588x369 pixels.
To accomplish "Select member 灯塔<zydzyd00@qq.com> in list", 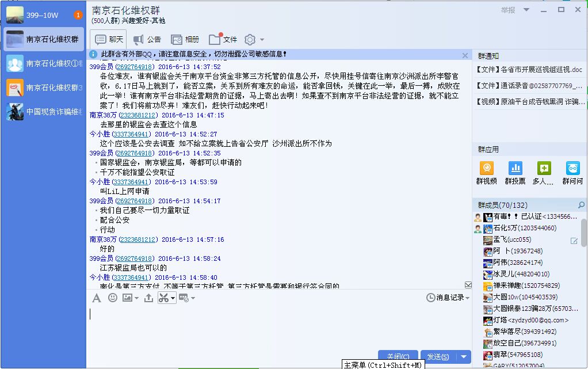I will [x=526, y=320].
